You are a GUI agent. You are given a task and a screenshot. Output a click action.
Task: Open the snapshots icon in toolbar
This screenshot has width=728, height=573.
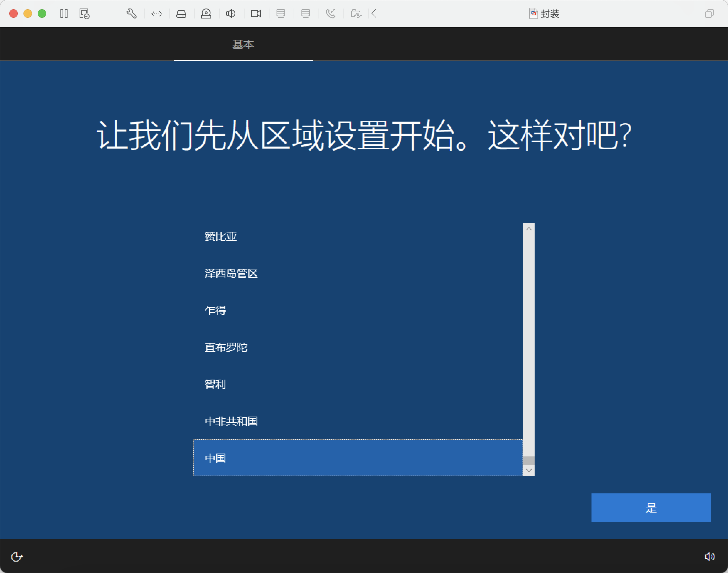[84, 14]
